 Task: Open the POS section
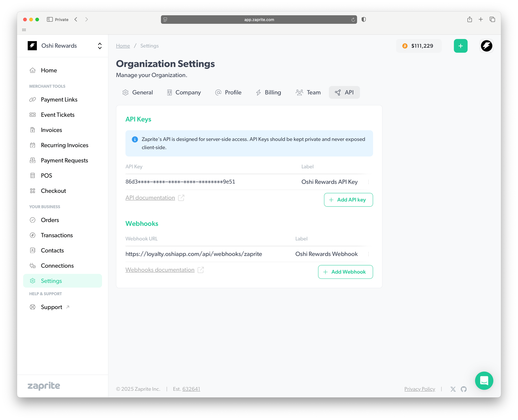(62, 176)
